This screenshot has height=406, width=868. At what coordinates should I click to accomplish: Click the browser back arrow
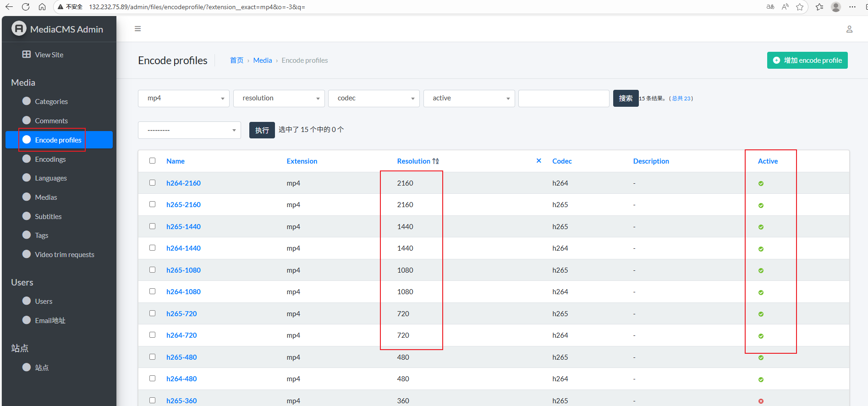9,7
